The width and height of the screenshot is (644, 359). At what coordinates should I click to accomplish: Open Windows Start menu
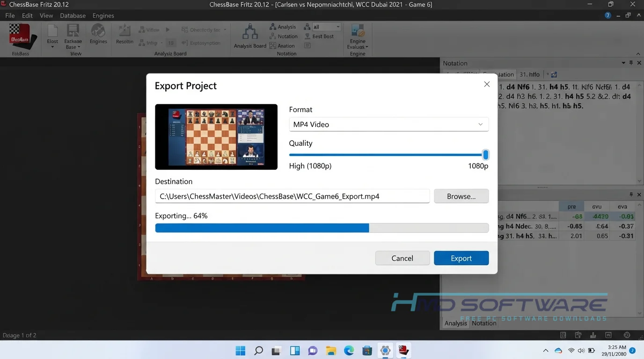[240, 351]
